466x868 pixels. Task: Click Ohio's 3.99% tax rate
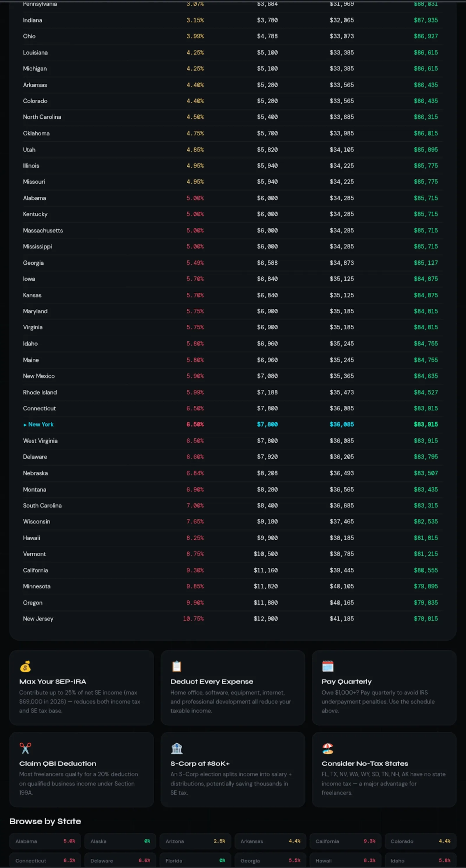(195, 36)
